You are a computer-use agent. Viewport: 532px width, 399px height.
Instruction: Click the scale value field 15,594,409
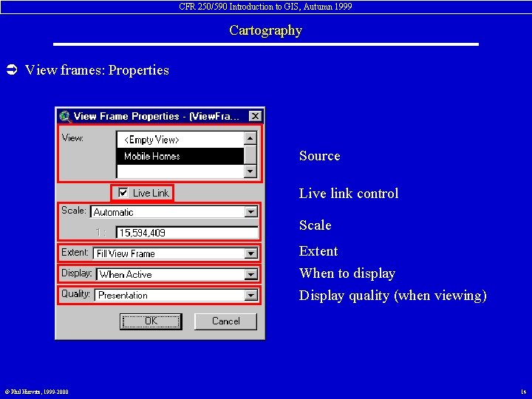click(187, 233)
